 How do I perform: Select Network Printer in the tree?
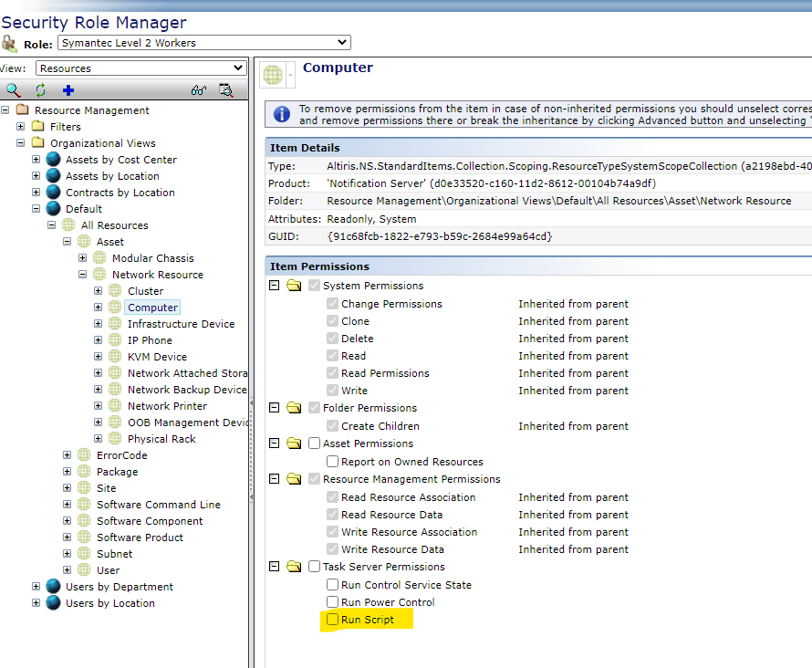pyautogui.click(x=167, y=406)
